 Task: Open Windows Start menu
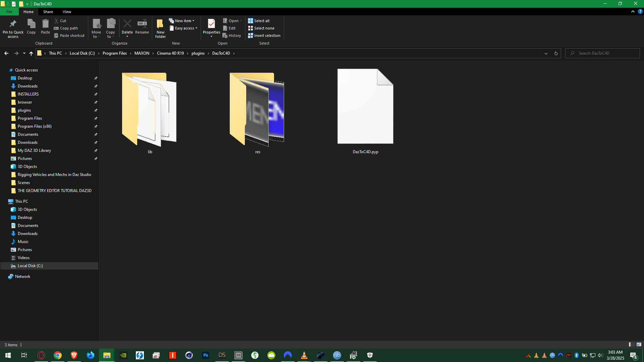8,355
